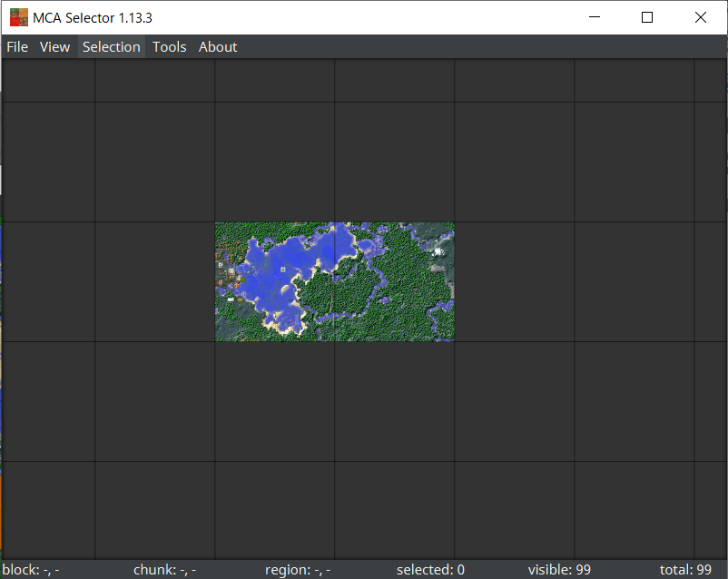The height and width of the screenshot is (579, 728).
Task: Minimize the MCA Selector window
Action: (x=595, y=17)
